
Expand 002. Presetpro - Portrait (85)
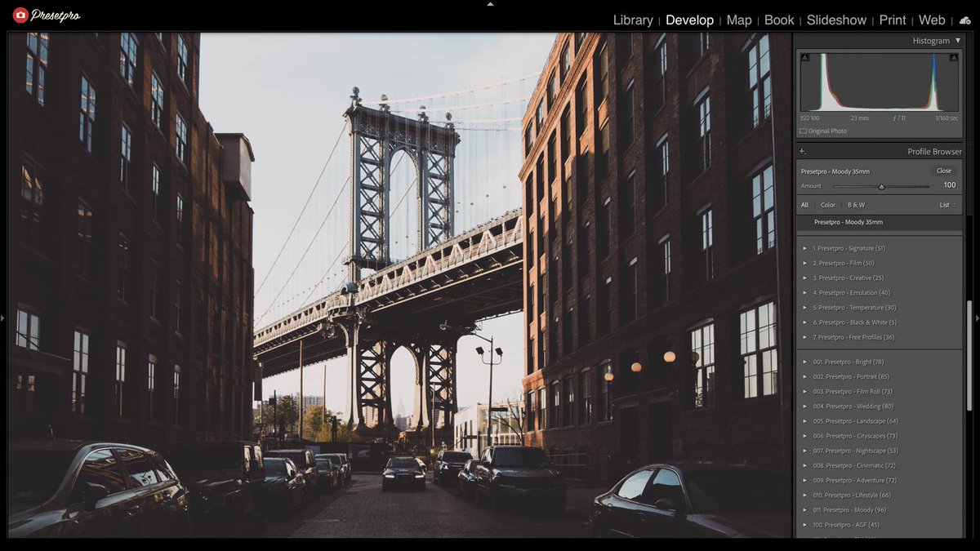[x=804, y=376]
